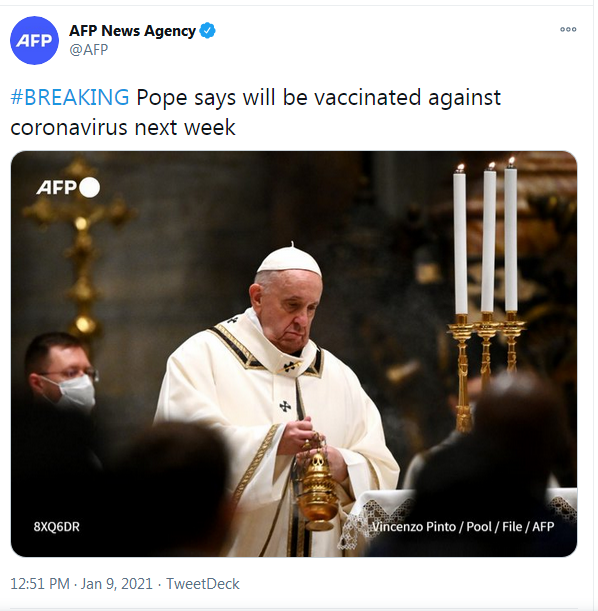Click the three white candles in photo
The width and height of the screenshot is (598, 611).
click(x=485, y=238)
